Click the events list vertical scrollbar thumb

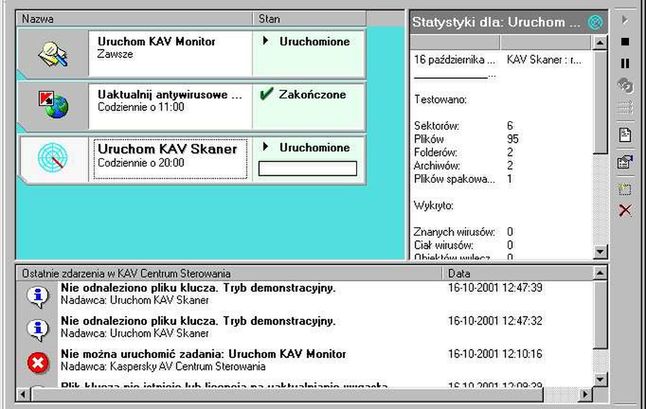click(600, 314)
